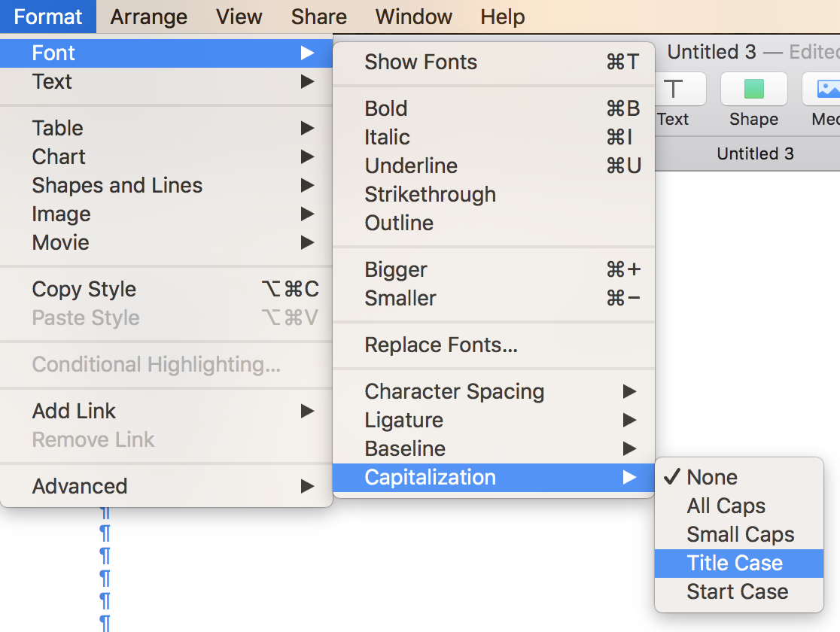
Task: Choose Copy Style from Format menu
Action: (84, 289)
